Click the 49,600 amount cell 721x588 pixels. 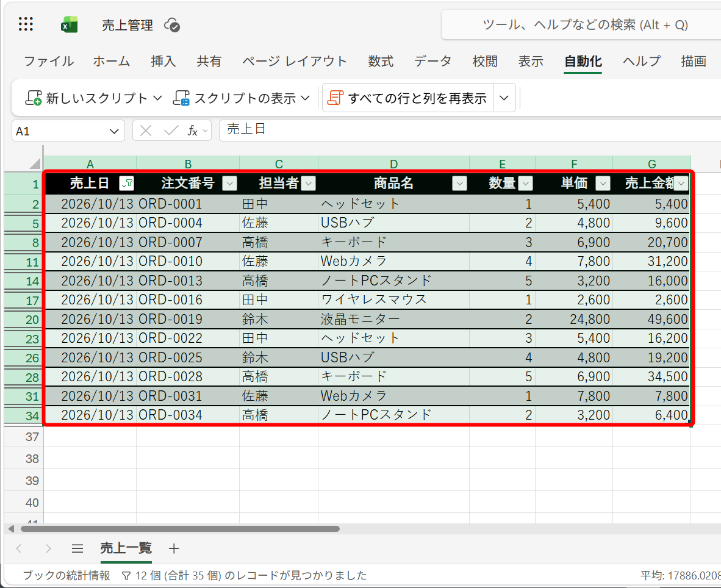point(652,319)
